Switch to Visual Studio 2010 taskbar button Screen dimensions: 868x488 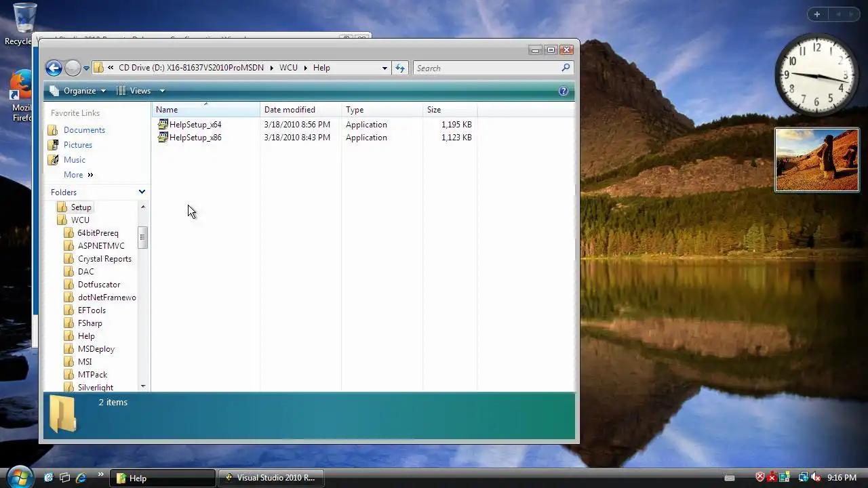coord(271,478)
